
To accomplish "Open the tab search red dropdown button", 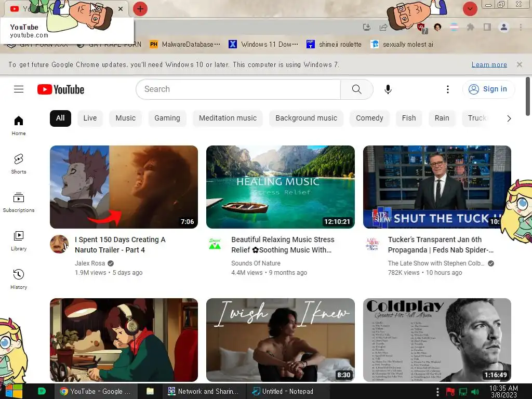I will [x=470, y=9].
